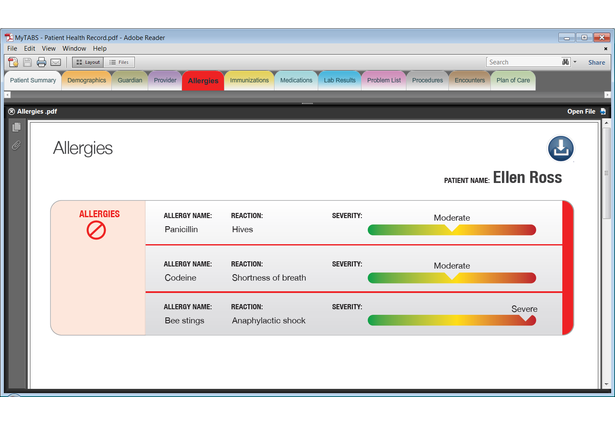Open the Edit menu

click(29, 48)
